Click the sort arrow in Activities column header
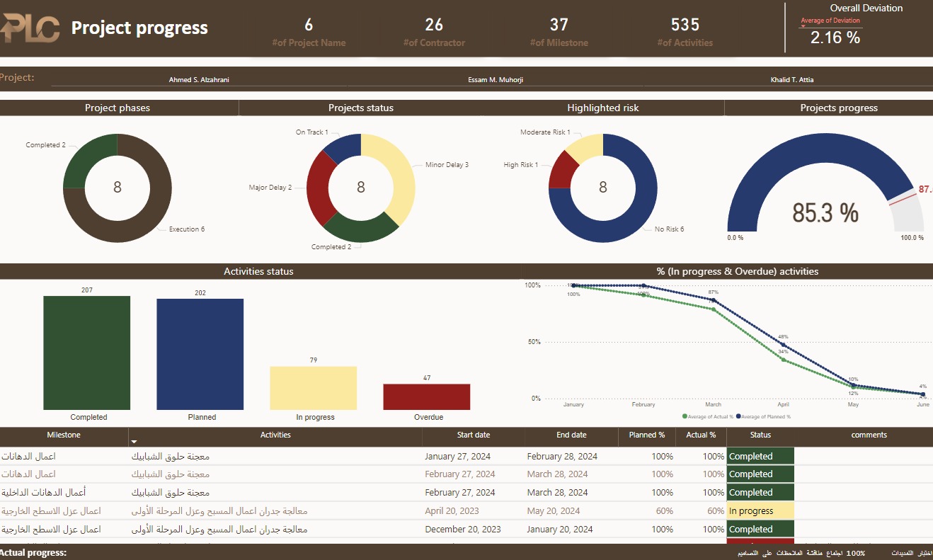Screen dimensions: 933x560 pyautogui.click(x=134, y=442)
